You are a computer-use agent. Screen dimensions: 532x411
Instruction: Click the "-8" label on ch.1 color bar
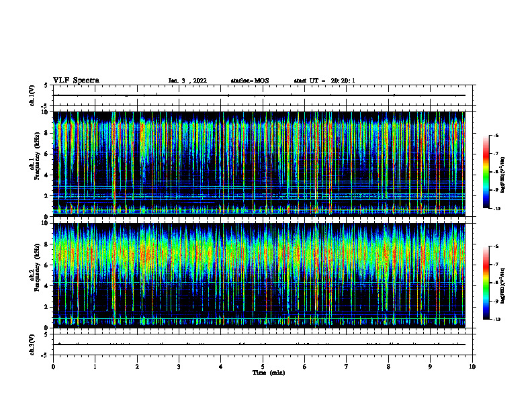click(496, 172)
